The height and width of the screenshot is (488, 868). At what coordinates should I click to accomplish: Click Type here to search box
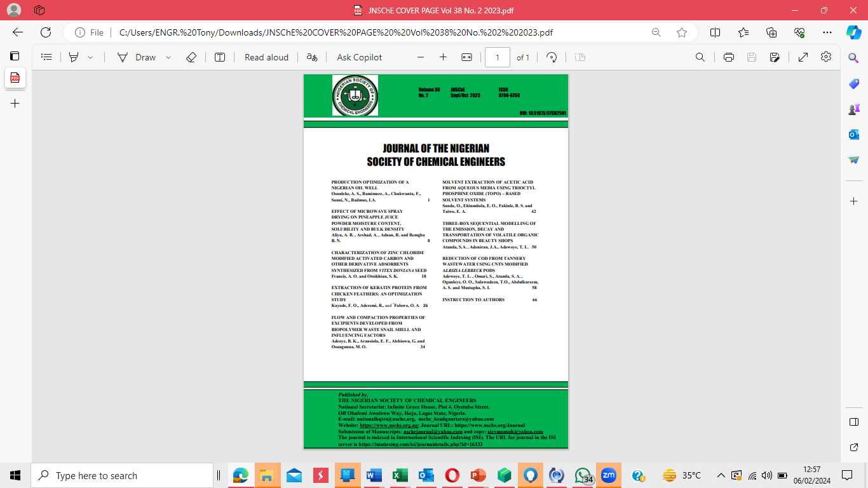(x=122, y=475)
